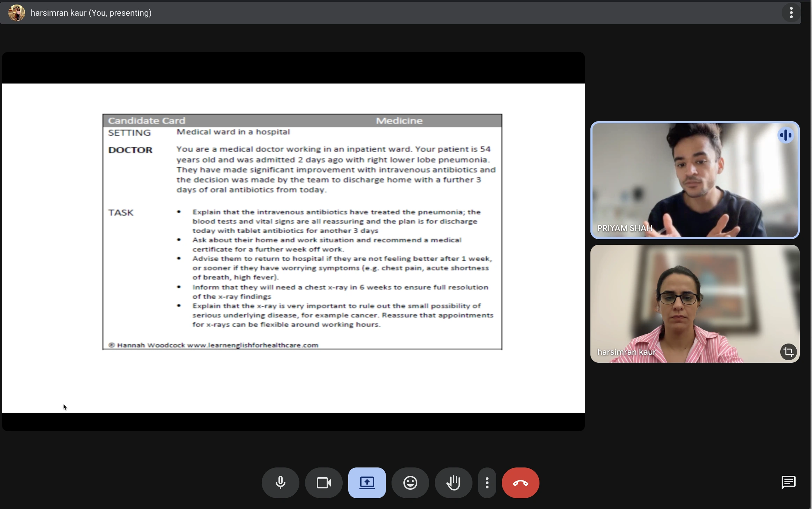
Task: Hang up using the red phone icon
Action: tap(520, 483)
